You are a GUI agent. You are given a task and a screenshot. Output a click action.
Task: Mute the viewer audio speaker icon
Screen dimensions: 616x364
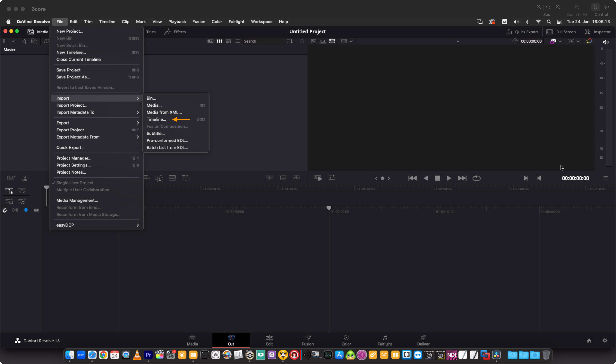[606, 42]
